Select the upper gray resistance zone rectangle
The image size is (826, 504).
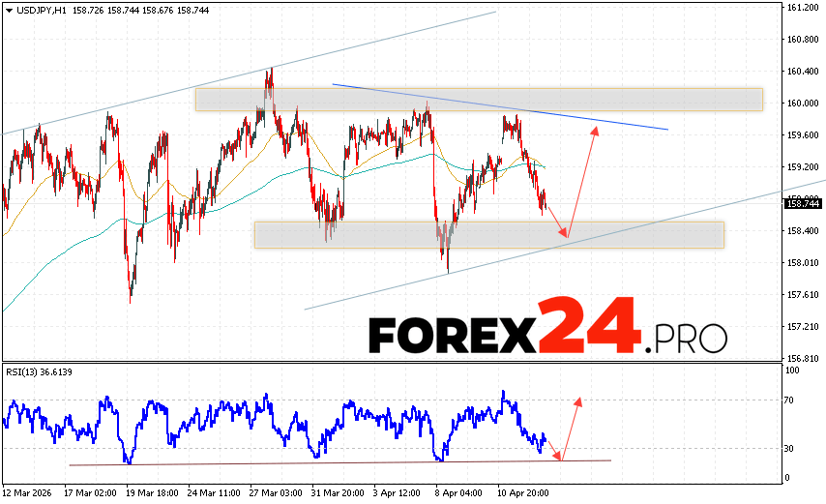coord(479,99)
